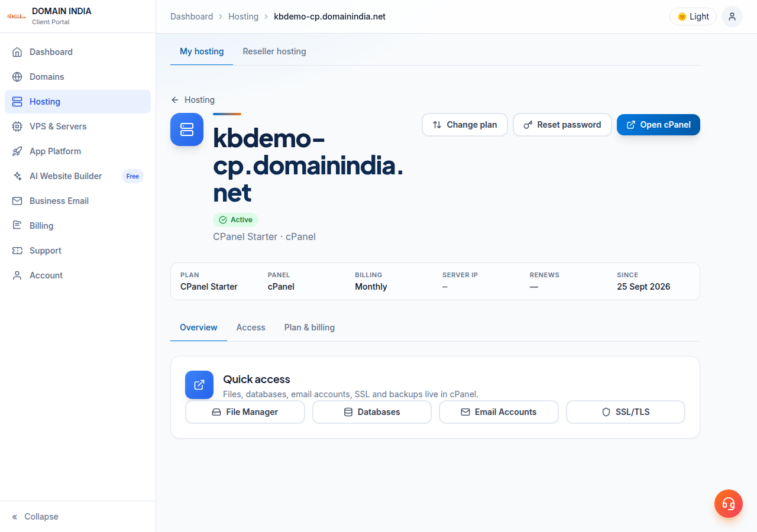This screenshot has width=757, height=532.
Task: Click the Quick access external-link icon
Action: 199,385
